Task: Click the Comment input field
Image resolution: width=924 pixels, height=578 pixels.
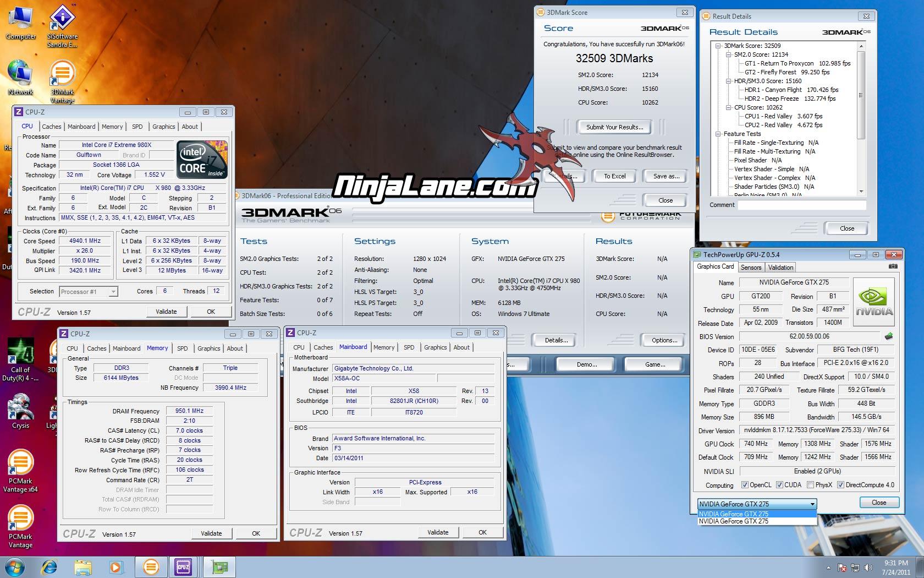Action: point(801,205)
